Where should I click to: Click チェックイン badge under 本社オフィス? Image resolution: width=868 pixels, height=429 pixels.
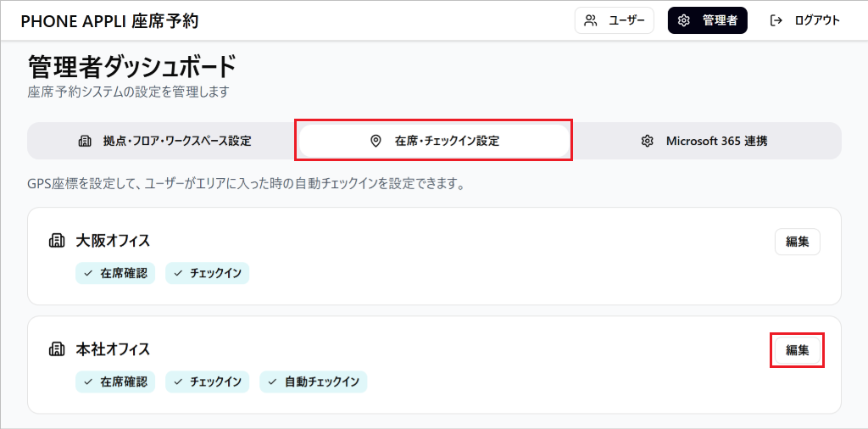(x=207, y=382)
